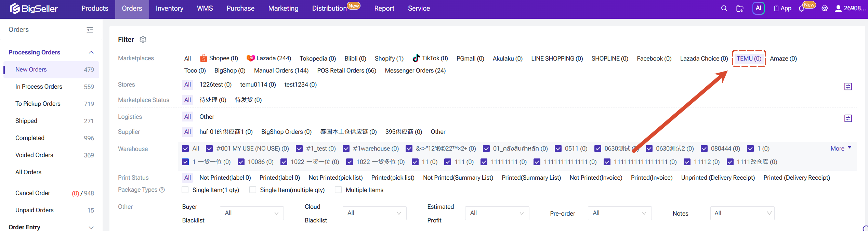Filter by Manual Orders (144)
The width and height of the screenshot is (868, 231).
click(x=281, y=70)
